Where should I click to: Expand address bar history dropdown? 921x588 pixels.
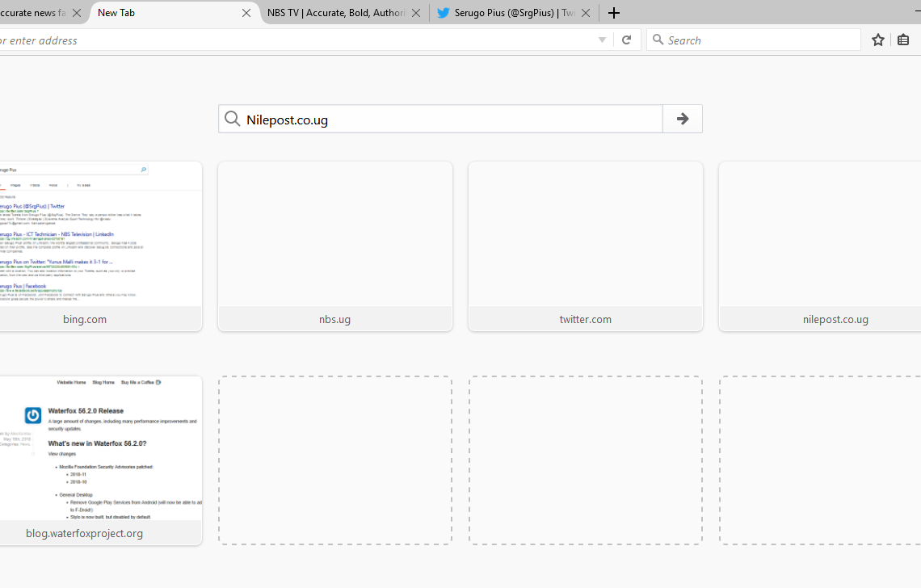(602, 40)
